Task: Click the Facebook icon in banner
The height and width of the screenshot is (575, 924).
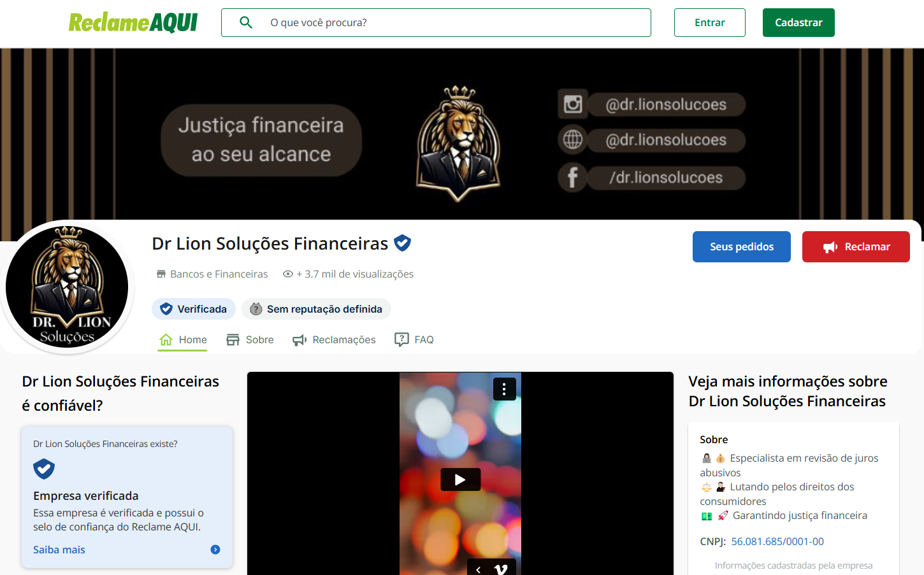Action: click(572, 177)
